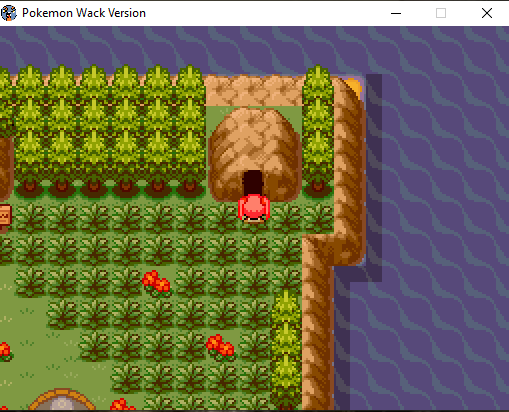Click the Pokemon Wack Version app icon
Screen dimensions: 509x412
[x=8, y=13]
